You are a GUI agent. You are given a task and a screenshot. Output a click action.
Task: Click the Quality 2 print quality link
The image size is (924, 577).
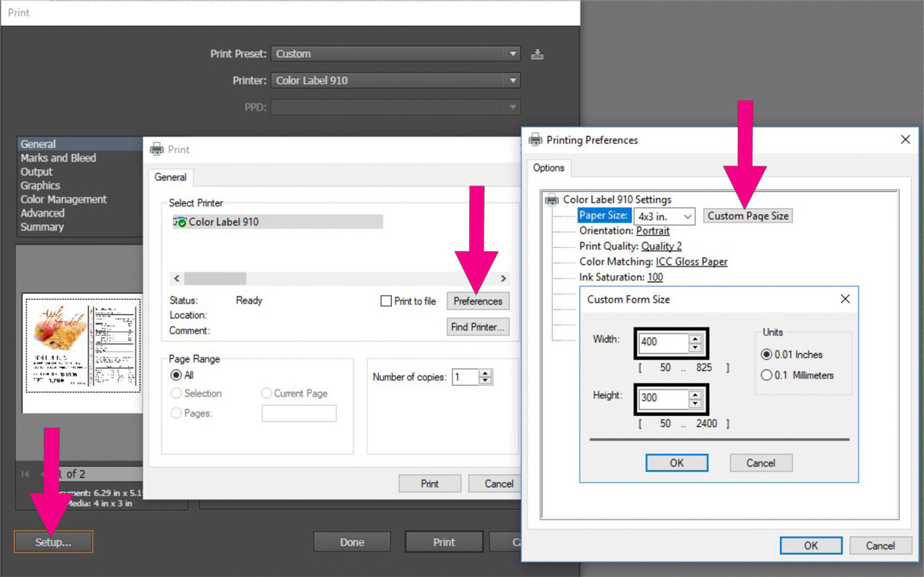(661, 246)
